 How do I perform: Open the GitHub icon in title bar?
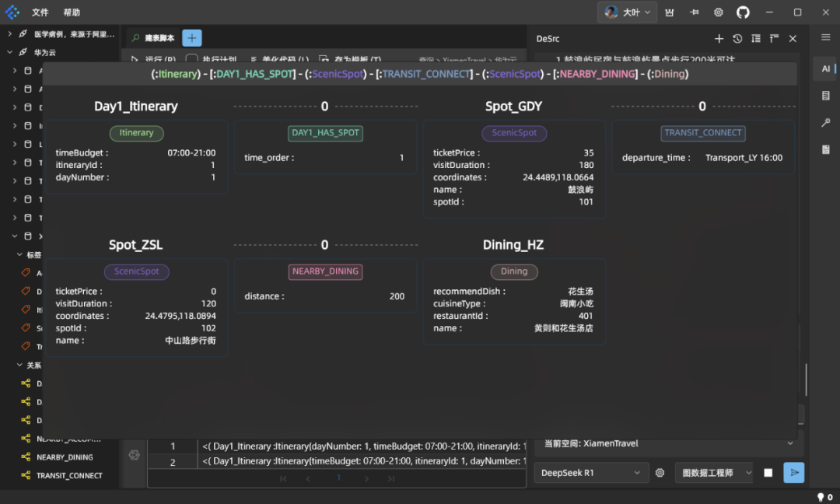pyautogui.click(x=743, y=12)
